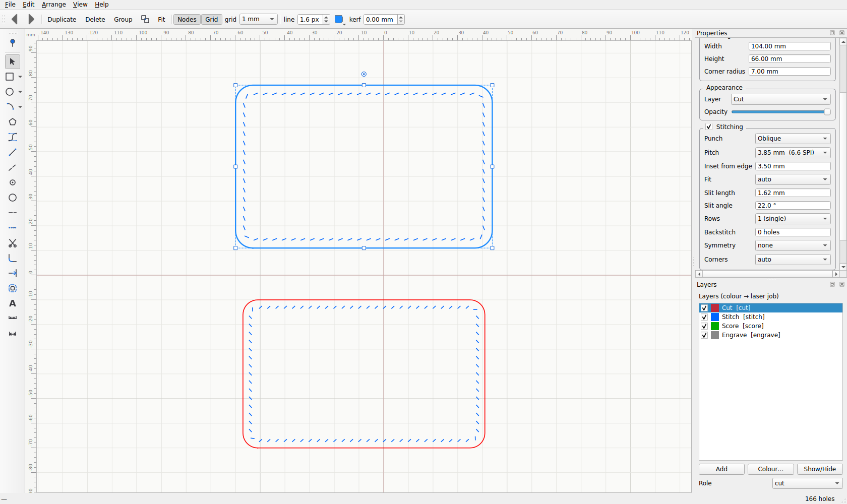
Task: Toggle visibility of Score layer
Action: (704, 326)
